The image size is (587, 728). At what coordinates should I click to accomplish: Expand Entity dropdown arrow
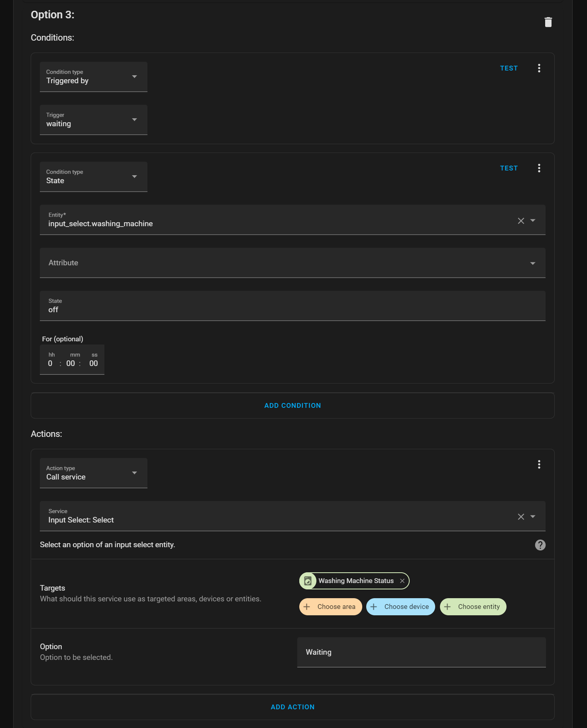[x=532, y=221]
